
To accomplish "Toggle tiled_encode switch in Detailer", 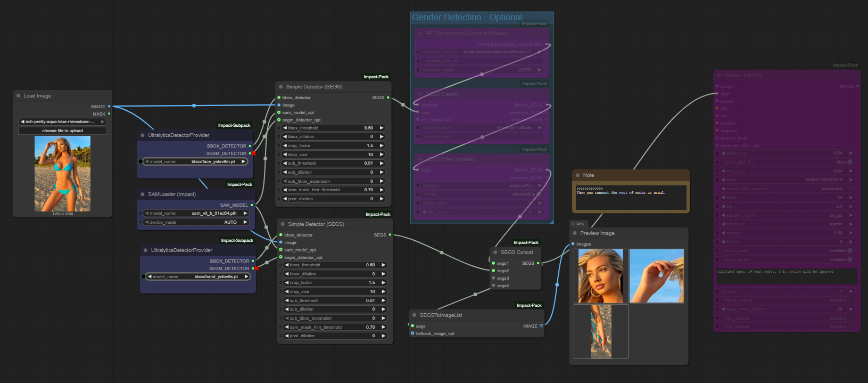I will point(850,318).
